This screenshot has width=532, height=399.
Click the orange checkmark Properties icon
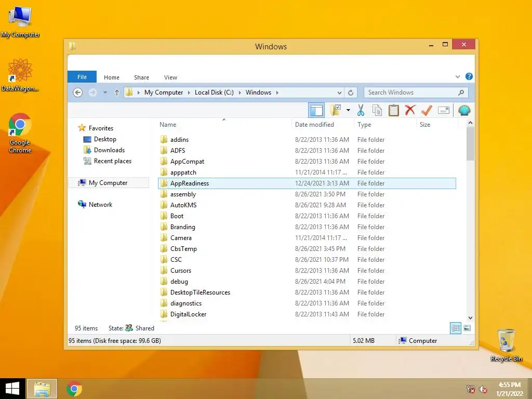[x=427, y=110]
